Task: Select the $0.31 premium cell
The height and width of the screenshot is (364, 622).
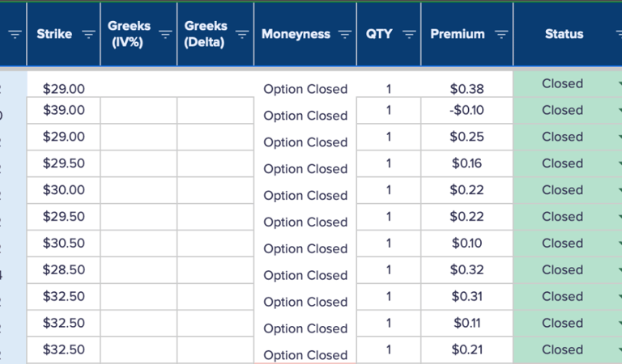Action: tap(466, 297)
